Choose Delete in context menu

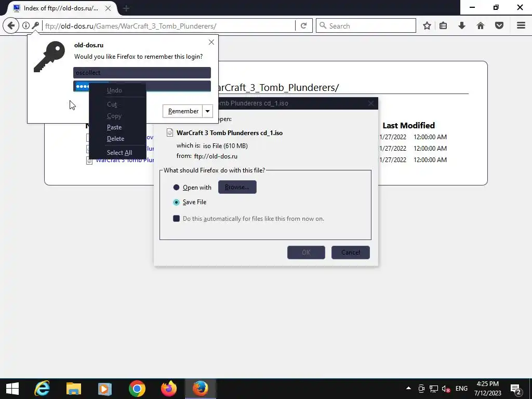117,138
